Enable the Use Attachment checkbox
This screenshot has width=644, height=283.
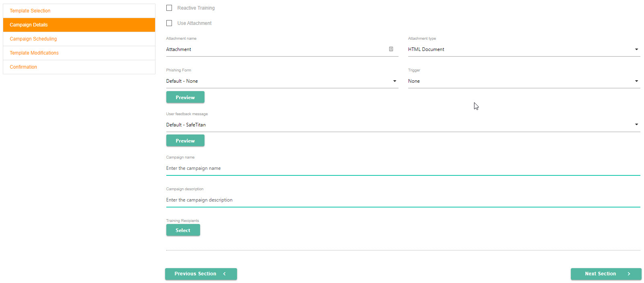pyautogui.click(x=169, y=23)
